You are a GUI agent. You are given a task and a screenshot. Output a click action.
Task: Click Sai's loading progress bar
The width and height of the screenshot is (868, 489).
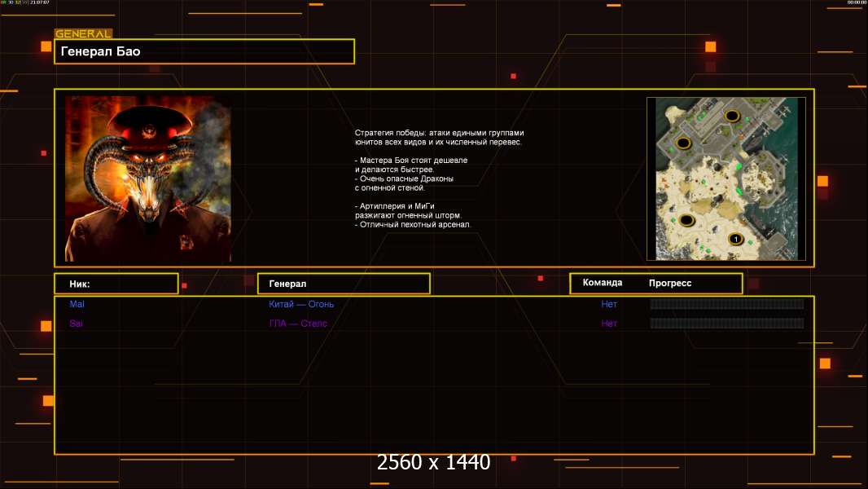coord(726,324)
